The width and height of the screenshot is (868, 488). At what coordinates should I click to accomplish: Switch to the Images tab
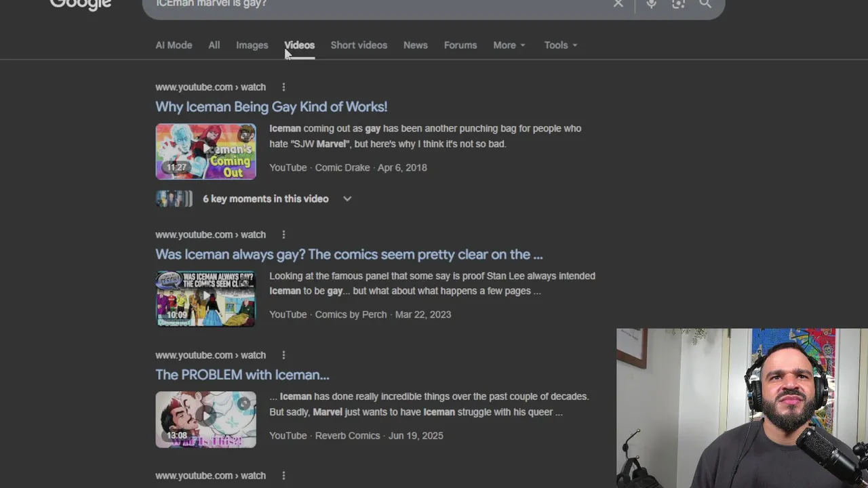pos(252,45)
